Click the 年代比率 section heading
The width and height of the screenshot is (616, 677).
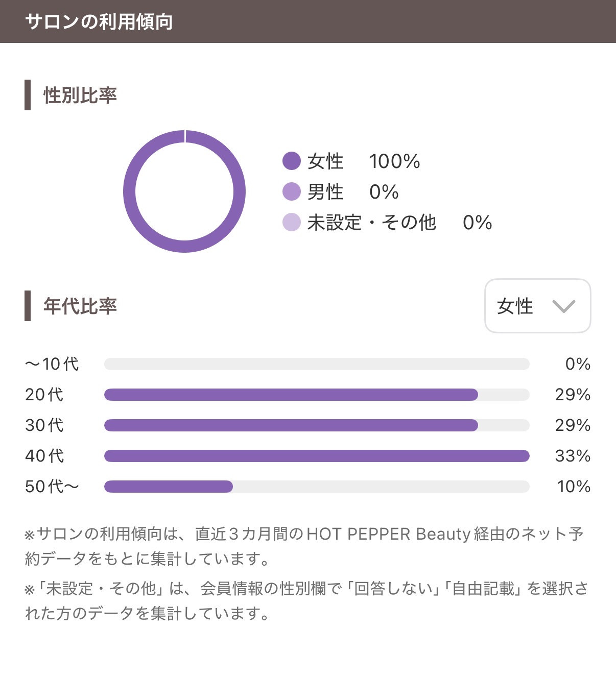pyautogui.click(x=80, y=306)
